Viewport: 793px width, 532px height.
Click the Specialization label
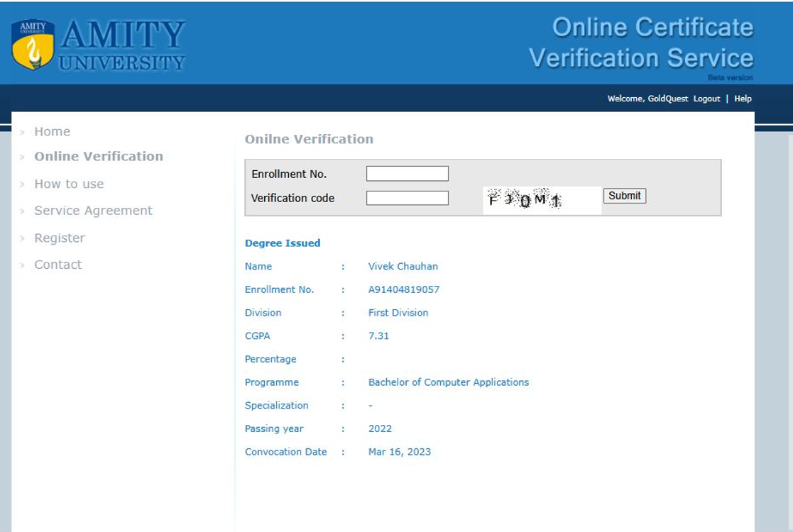276,406
